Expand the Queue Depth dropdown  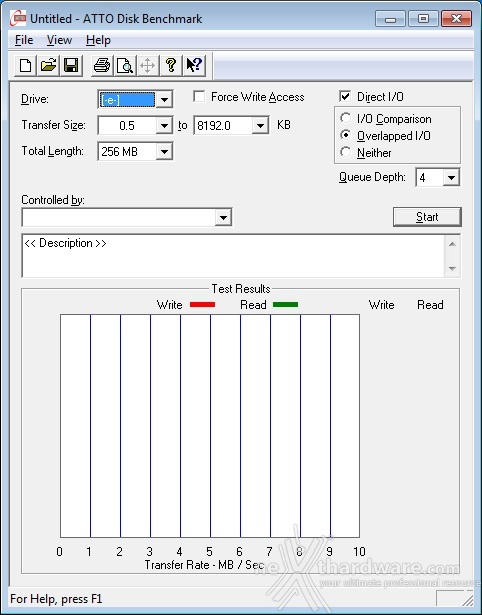point(451,178)
